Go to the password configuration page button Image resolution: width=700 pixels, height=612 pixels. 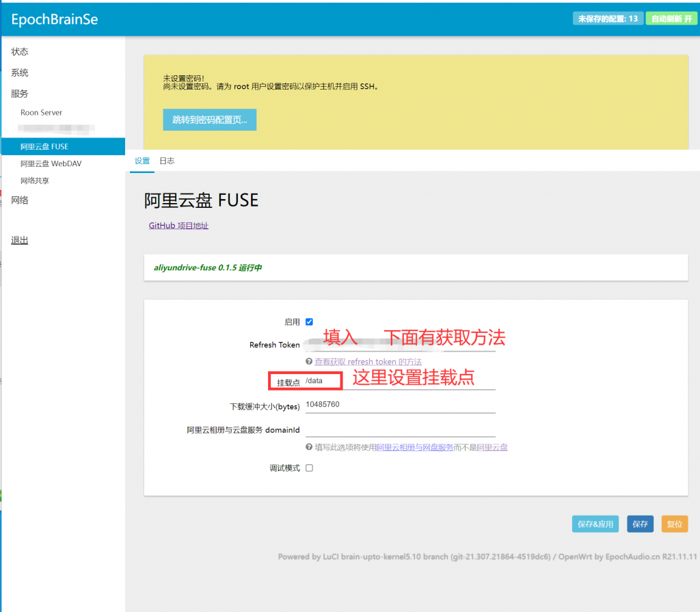point(209,120)
